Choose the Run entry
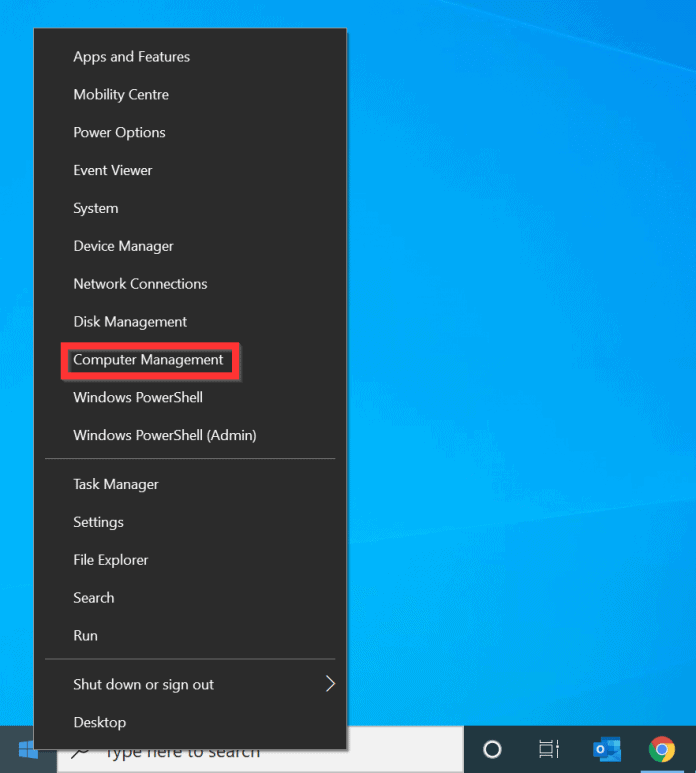The image size is (696, 773). pyautogui.click(x=85, y=636)
